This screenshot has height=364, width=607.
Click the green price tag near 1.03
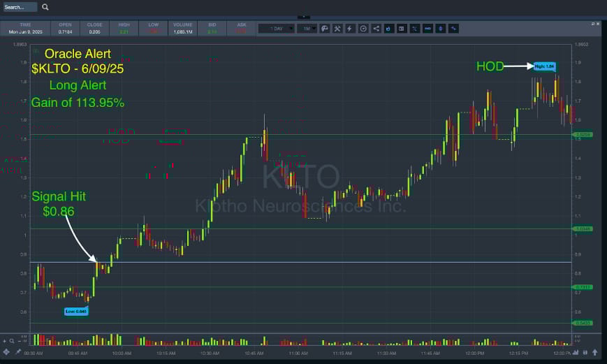click(583, 229)
